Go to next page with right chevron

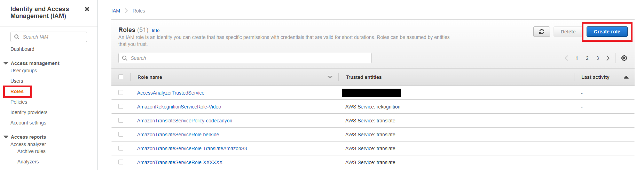608,58
